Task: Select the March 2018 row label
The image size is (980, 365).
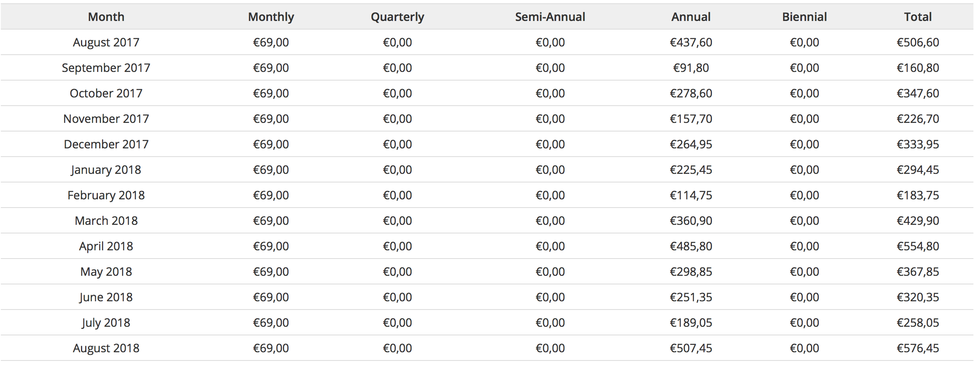Action: [106, 221]
